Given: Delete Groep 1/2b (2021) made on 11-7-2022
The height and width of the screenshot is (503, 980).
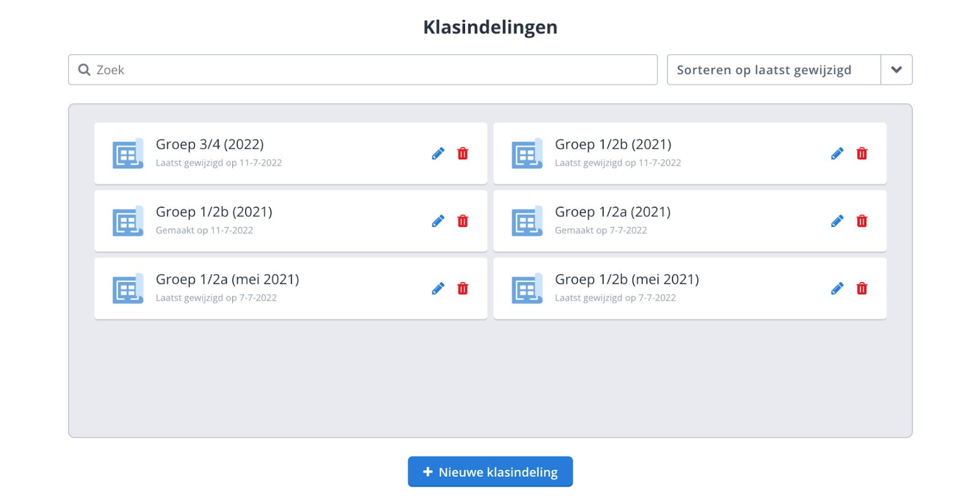Looking at the screenshot, I should [463, 221].
